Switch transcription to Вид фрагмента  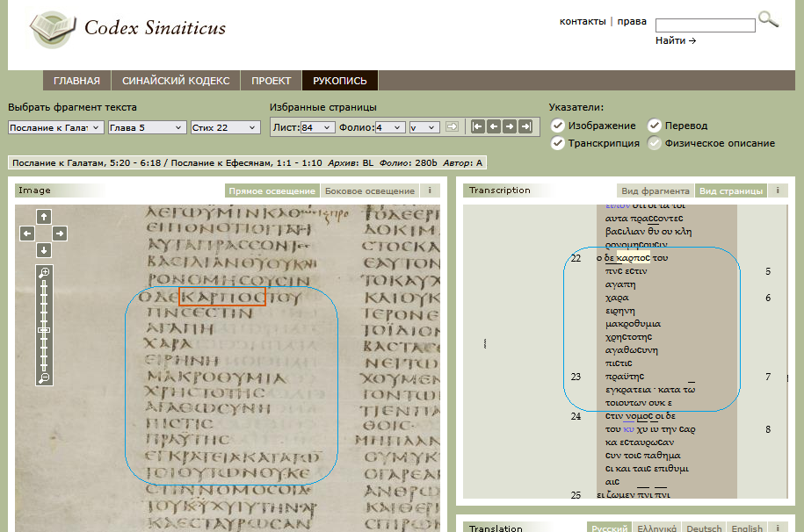coord(656,191)
